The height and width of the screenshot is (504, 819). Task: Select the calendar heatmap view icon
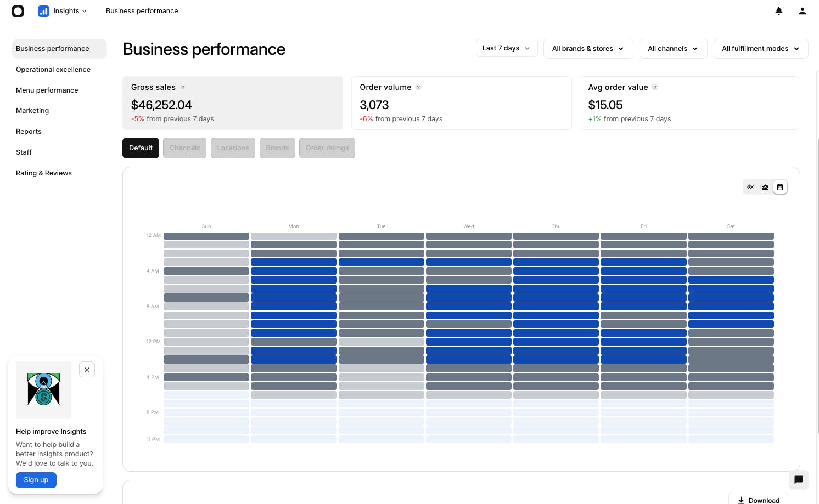pos(780,187)
